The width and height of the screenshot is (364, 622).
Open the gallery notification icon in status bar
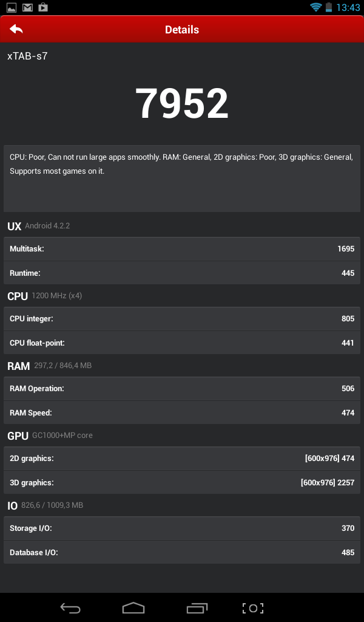click(12, 8)
